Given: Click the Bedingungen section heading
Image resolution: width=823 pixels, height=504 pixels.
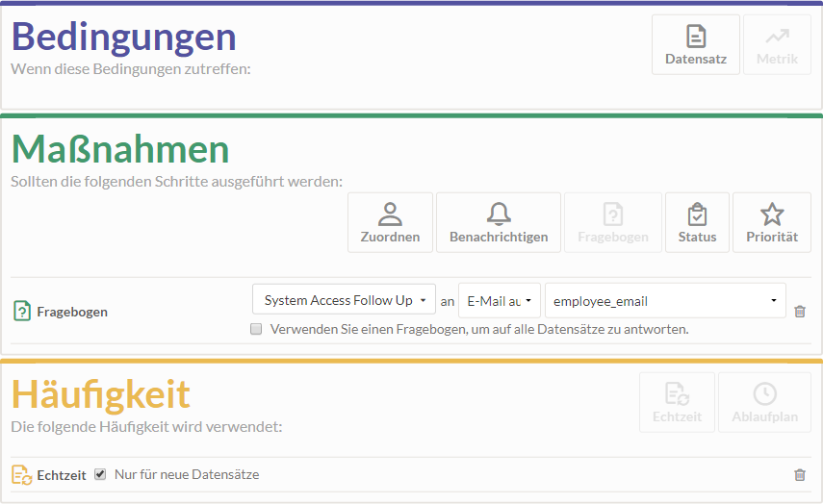Looking at the screenshot, I should point(123,36).
